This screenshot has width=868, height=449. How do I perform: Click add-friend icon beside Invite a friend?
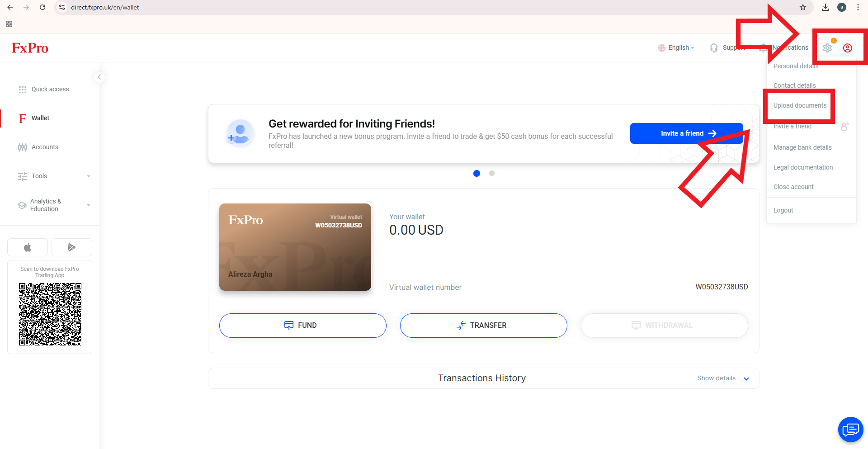click(844, 127)
